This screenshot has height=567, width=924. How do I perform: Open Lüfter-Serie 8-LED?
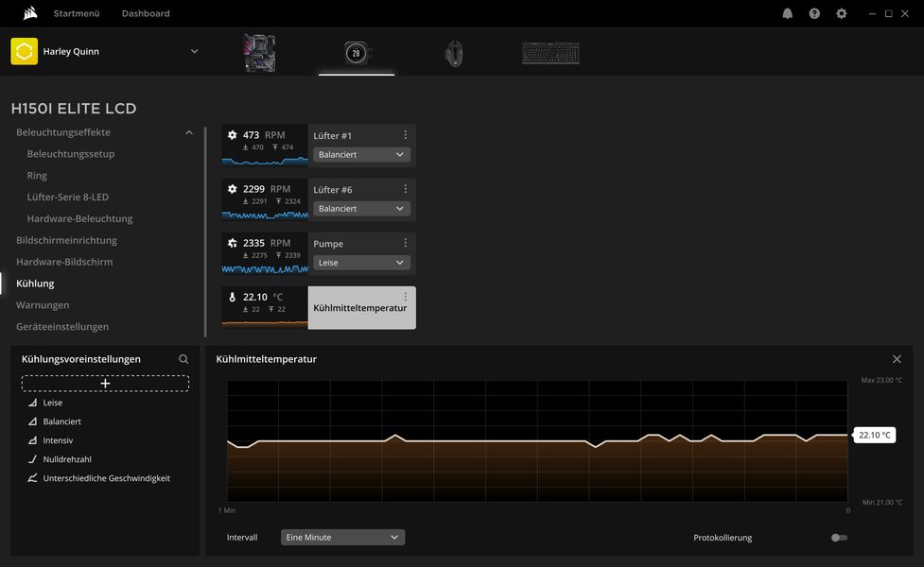68,197
